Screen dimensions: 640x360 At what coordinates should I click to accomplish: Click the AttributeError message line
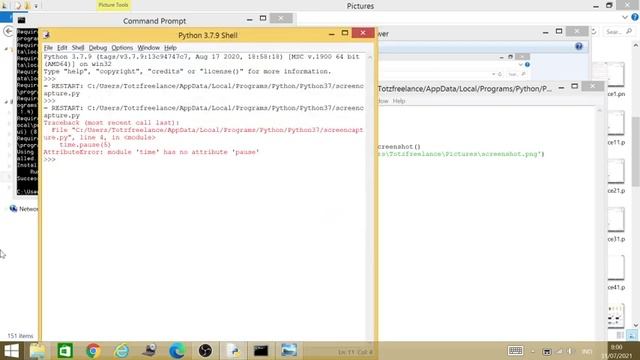pos(151,152)
